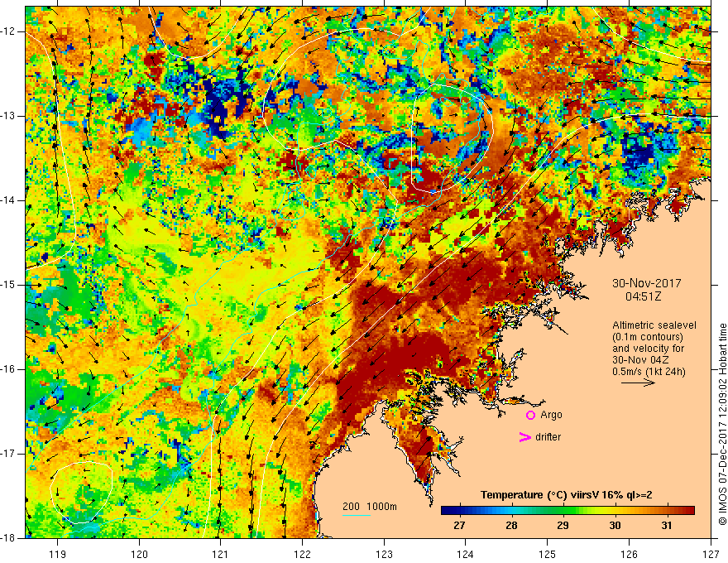
Task: Click longitude axis label 123
Action: coord(384,554)
